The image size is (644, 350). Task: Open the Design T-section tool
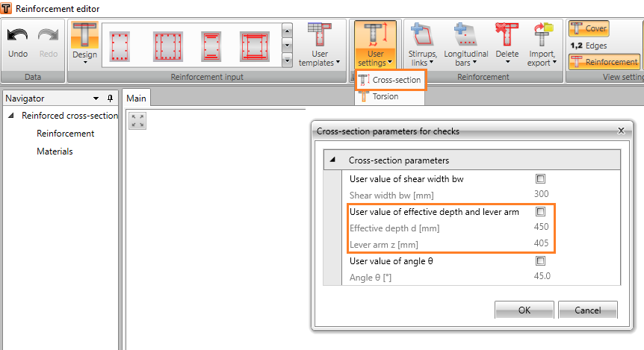(x=84, y=43)
